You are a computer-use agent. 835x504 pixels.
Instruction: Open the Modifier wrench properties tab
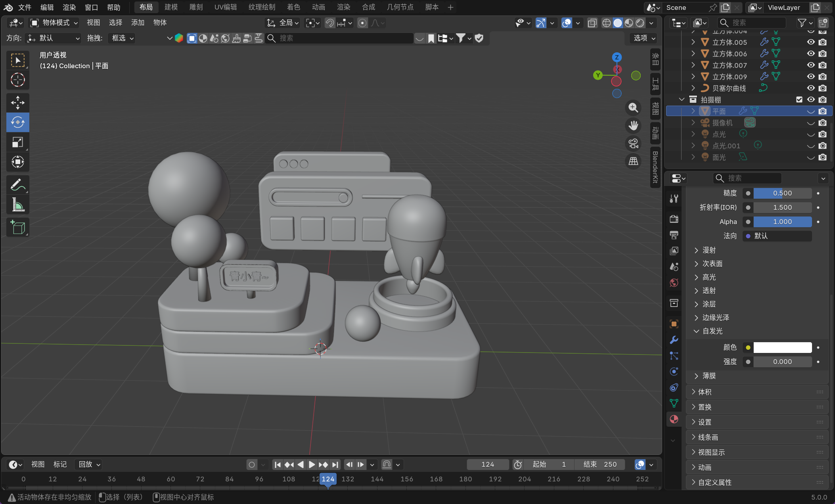click(x=674, y=340)
